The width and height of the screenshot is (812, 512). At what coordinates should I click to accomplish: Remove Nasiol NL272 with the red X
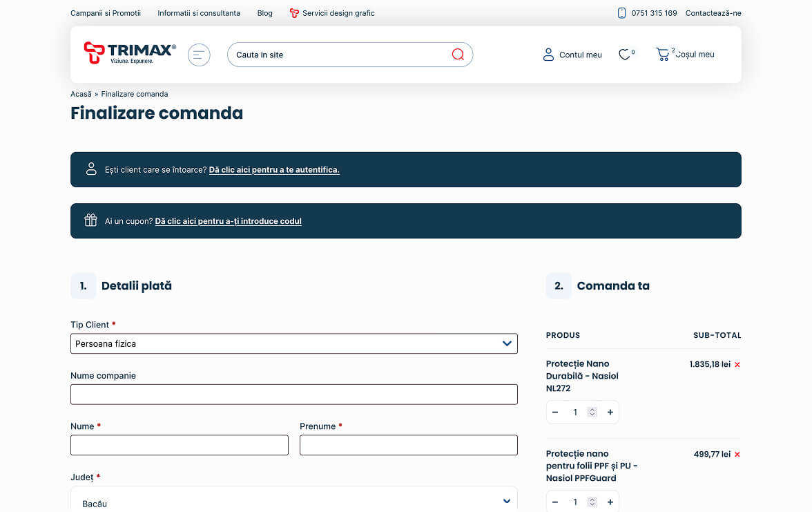coord(737,365)
